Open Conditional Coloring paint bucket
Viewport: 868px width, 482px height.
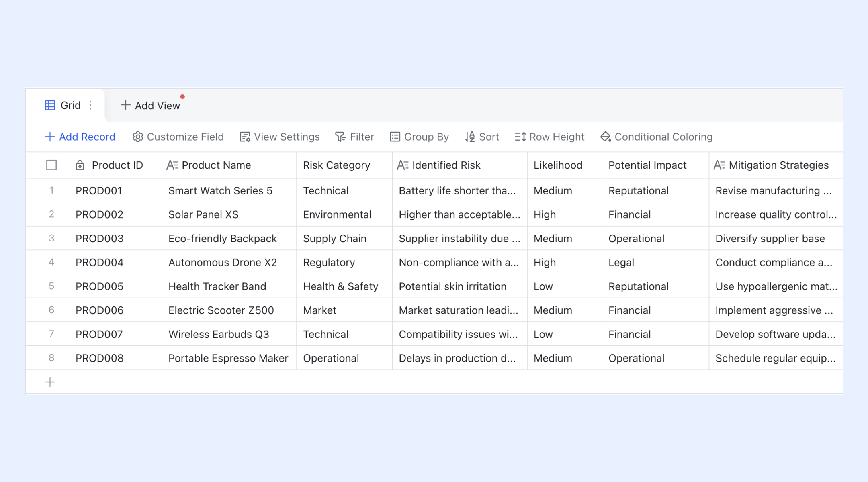pos(606,137)
